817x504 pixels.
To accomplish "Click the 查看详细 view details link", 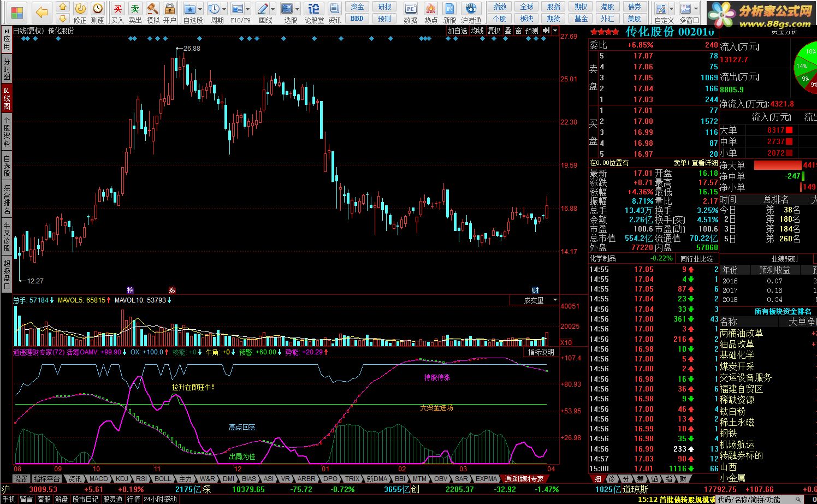I will (704, 163).
